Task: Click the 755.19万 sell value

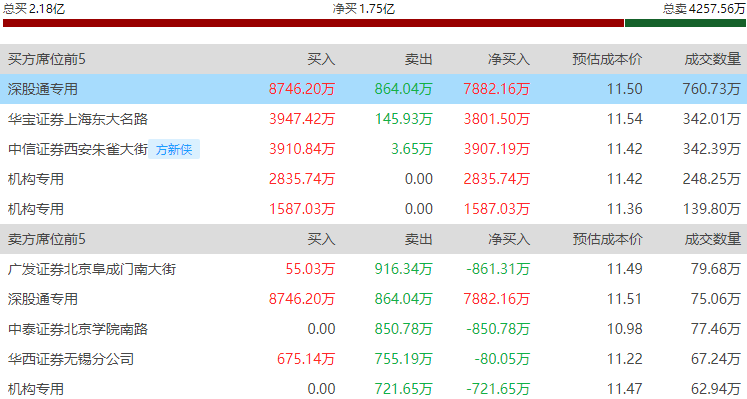Action: click(x=404, y=359)
